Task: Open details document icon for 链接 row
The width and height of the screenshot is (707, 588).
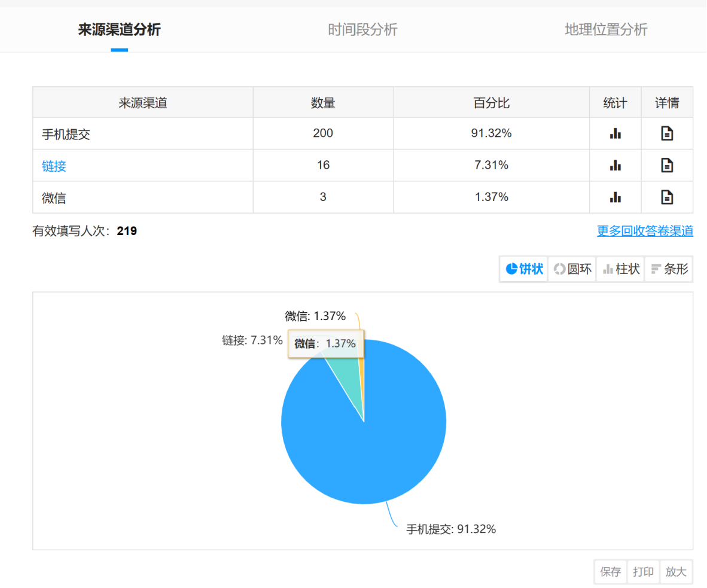Action: (666, 165)
